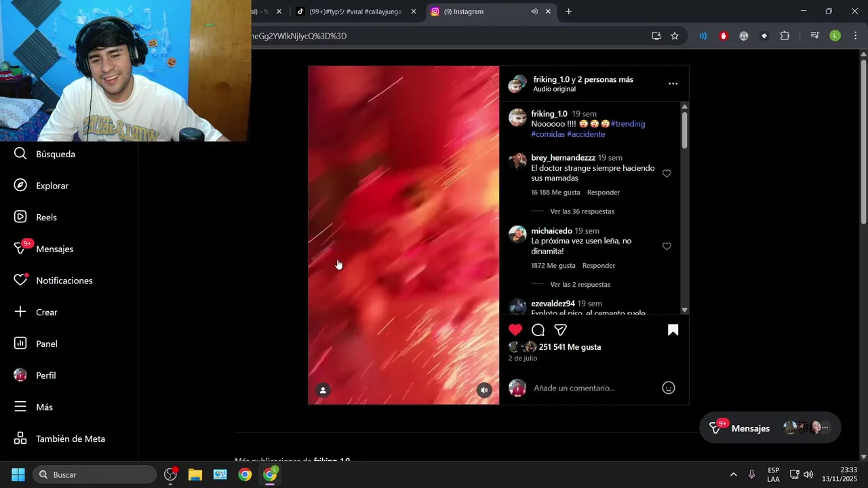
Task: Open También de Meta item
Action: click(x=59, y=439)
